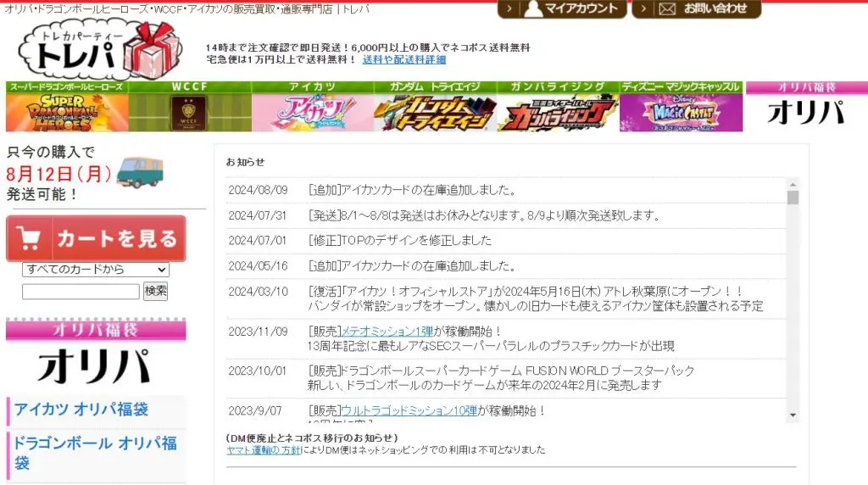Click the お知らせ heading
This screenshot has height=485, width=868.
(x=245, y=162)
